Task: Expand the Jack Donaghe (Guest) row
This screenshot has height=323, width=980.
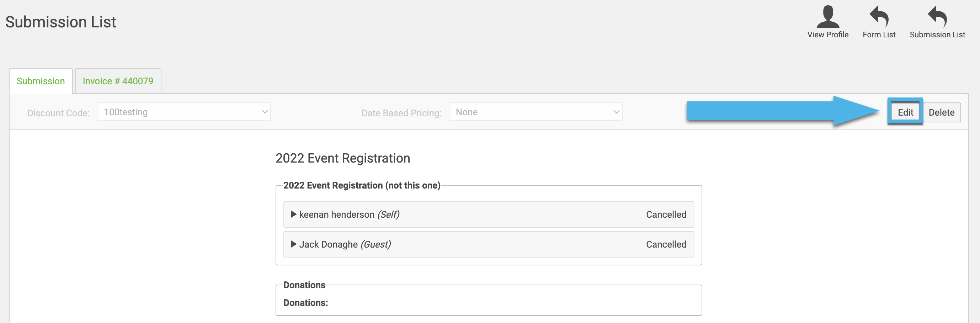Action: pyautogui.click(x=489, y=244)
